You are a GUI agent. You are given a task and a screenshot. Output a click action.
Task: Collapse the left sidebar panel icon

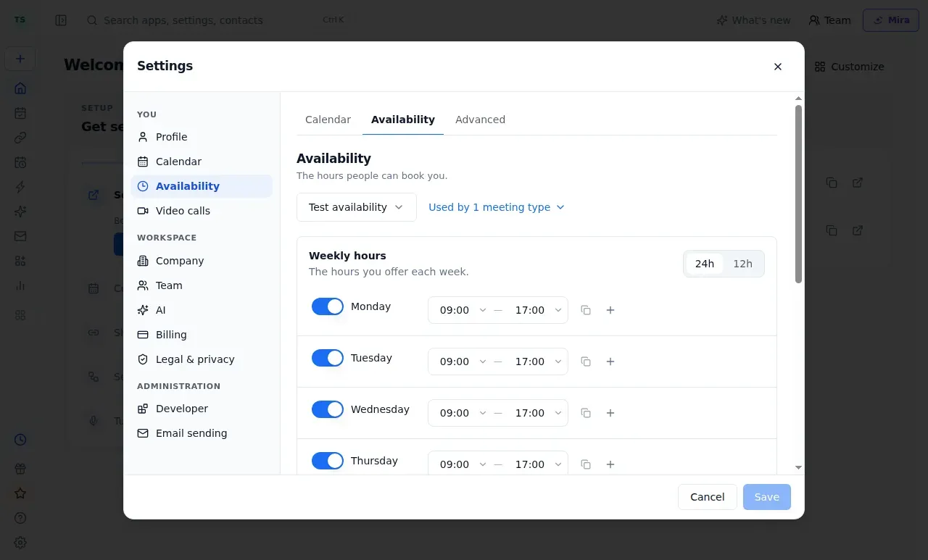61,20
